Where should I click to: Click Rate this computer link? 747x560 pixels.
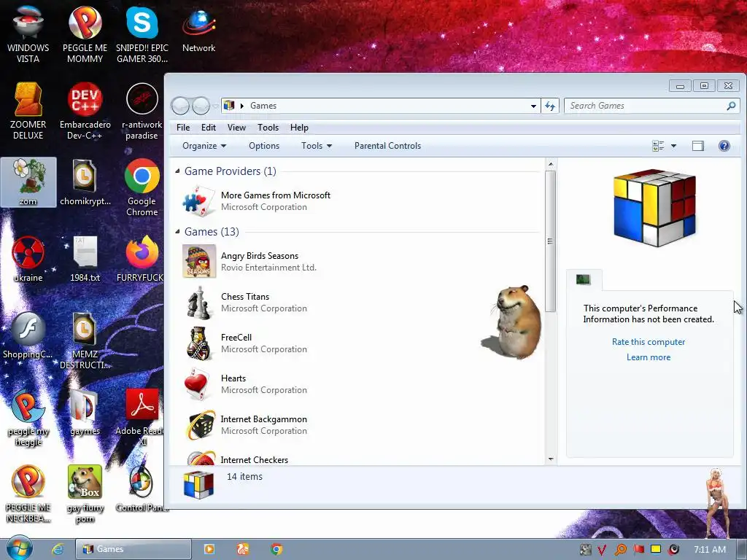649,342
